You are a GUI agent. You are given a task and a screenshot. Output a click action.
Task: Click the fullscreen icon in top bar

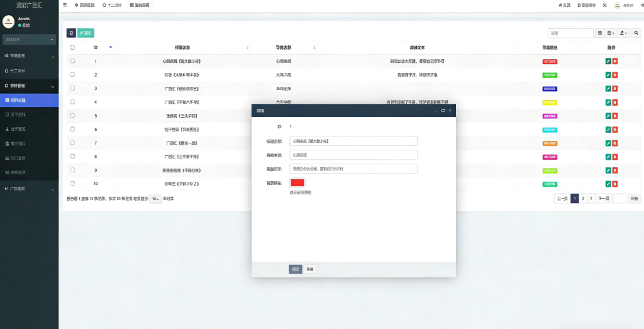click(x=604, y=5)
